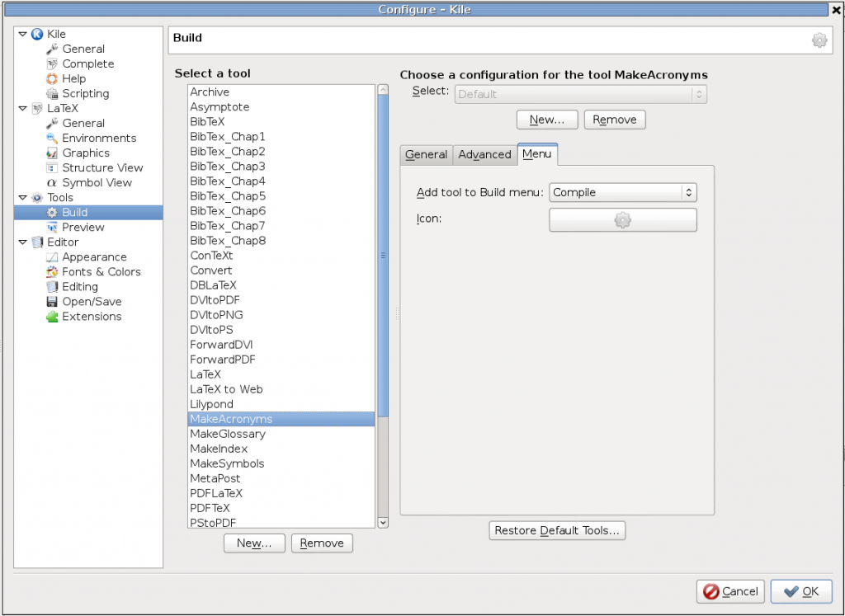Collapse the LaTeX tree section
Screen dimensions: 845x616
tap(22, 108)
